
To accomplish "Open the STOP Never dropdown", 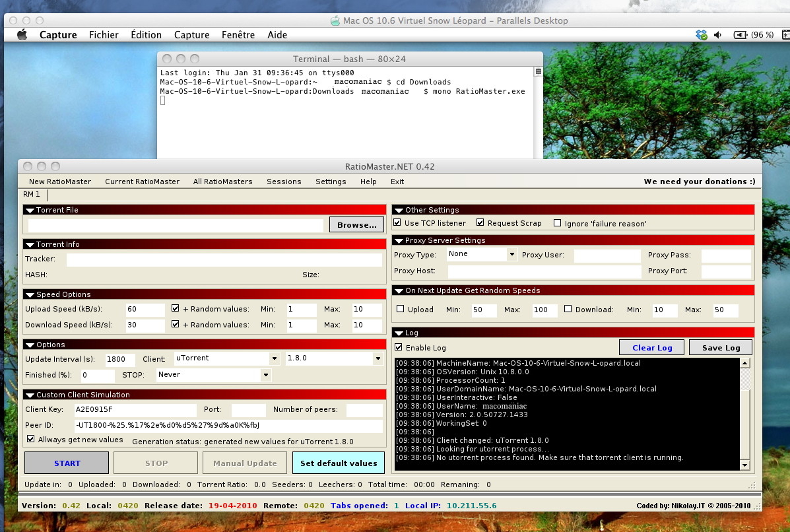I will tap(265, 375).
